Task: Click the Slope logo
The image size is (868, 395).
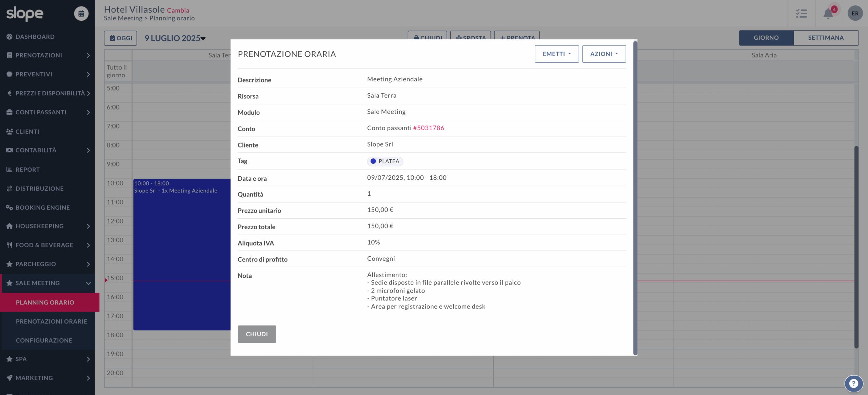Action: [x=25, y=14]
